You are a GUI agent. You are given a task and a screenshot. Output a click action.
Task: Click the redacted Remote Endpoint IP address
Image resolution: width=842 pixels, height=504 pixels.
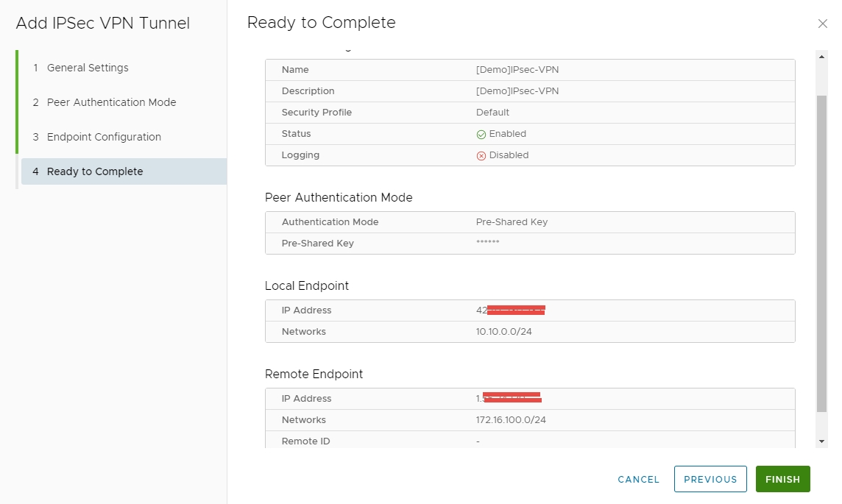[509, 399]
